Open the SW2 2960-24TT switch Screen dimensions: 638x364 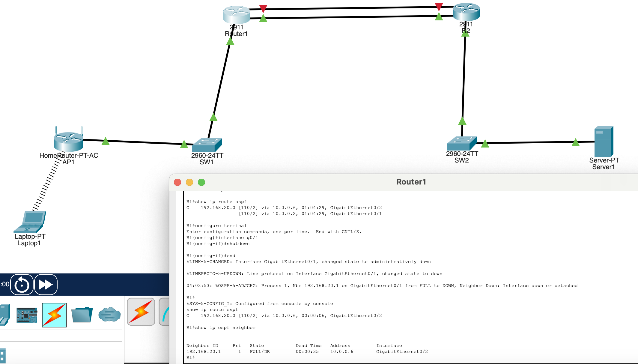[462, 143]
